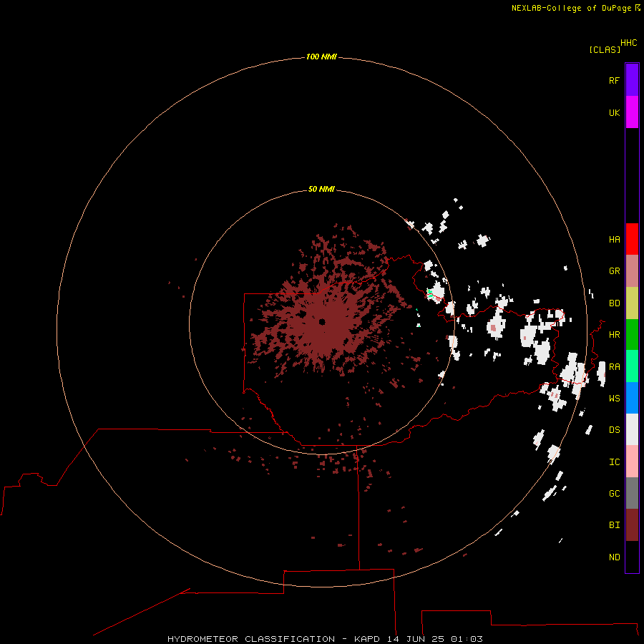This screenshot has height=644, width=644.
Task: Click the HR green legend swatch
Action: (x=632, y=335)
